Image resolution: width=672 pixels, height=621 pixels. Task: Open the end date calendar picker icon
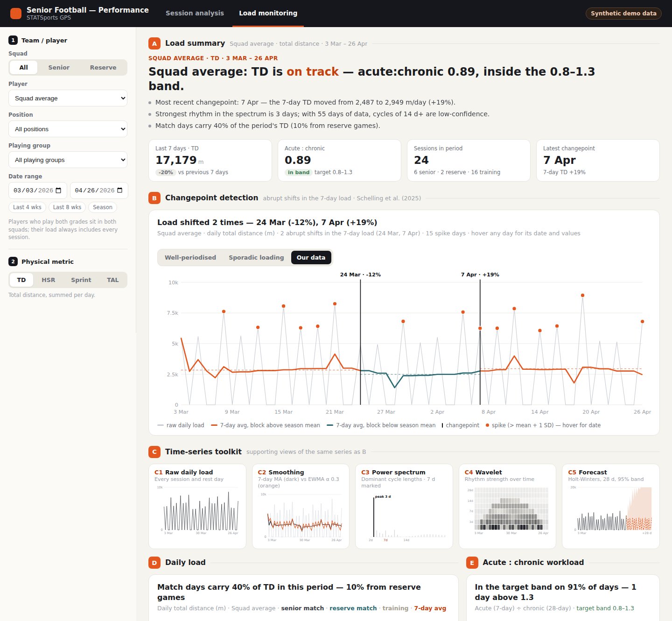click(120, 191)
